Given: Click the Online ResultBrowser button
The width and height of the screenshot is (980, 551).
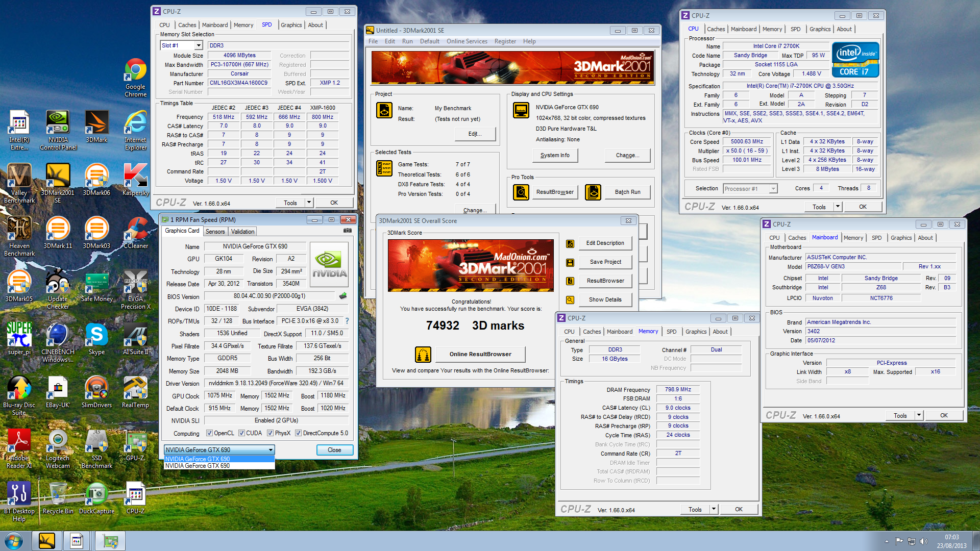Looking at the screenshot, I should pos(480,354).
